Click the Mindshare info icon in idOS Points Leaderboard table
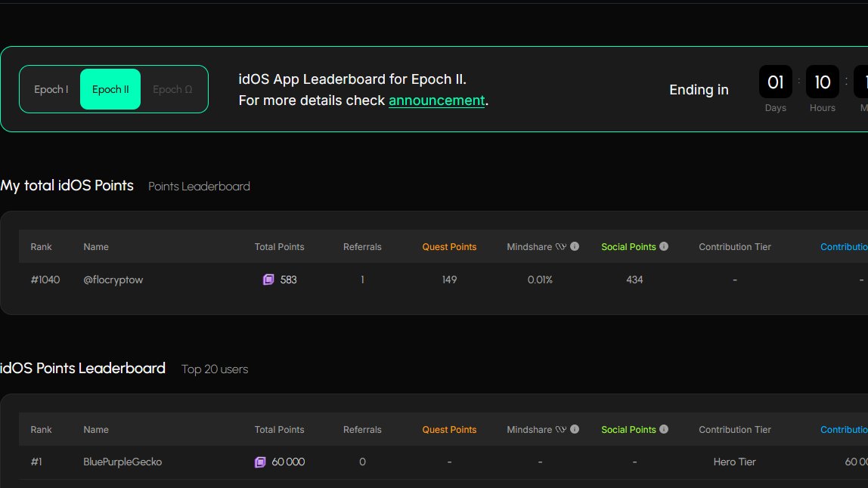Image resolution: width=868 pixels, height=488 pixels. (x=575, y=429)
